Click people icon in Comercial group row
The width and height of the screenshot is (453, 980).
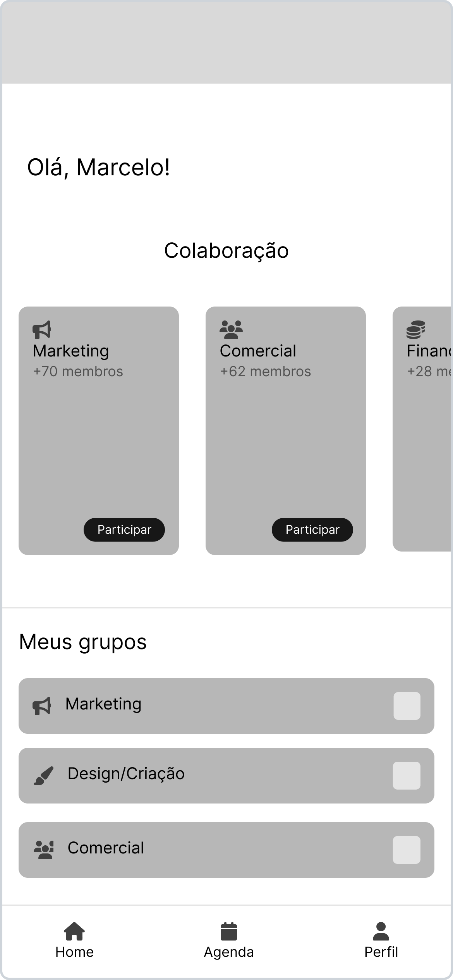click(x=44, y=850)
